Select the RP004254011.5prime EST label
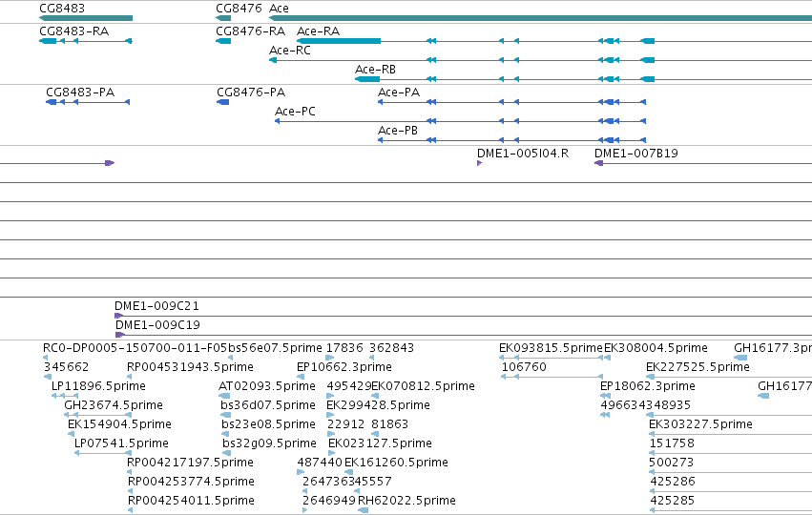The height and width of the screenshot is (515, 812). pyautogui.click(x=191, y=501)
